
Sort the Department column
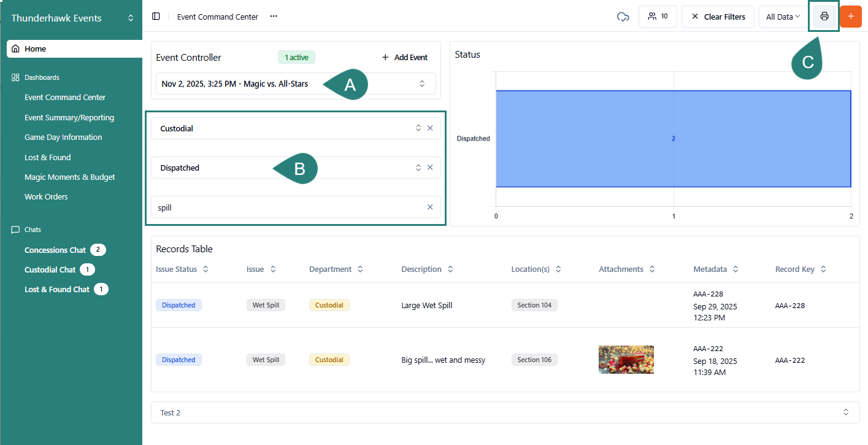point(360,269)
